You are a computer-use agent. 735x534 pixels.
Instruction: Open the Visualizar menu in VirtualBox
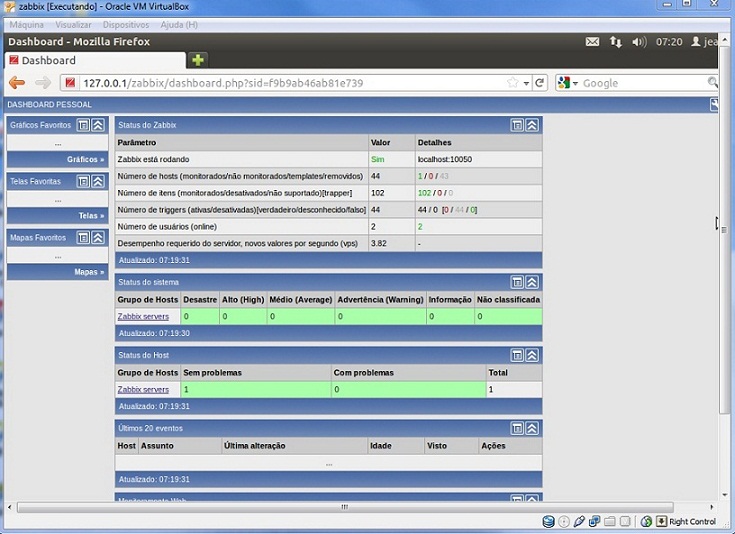(x=73, y=25)
